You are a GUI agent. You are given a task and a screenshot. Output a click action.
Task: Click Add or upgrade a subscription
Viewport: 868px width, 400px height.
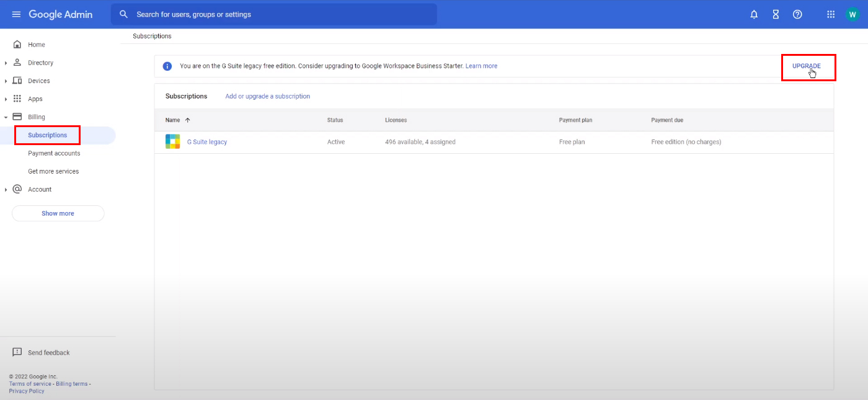[268, 96]
